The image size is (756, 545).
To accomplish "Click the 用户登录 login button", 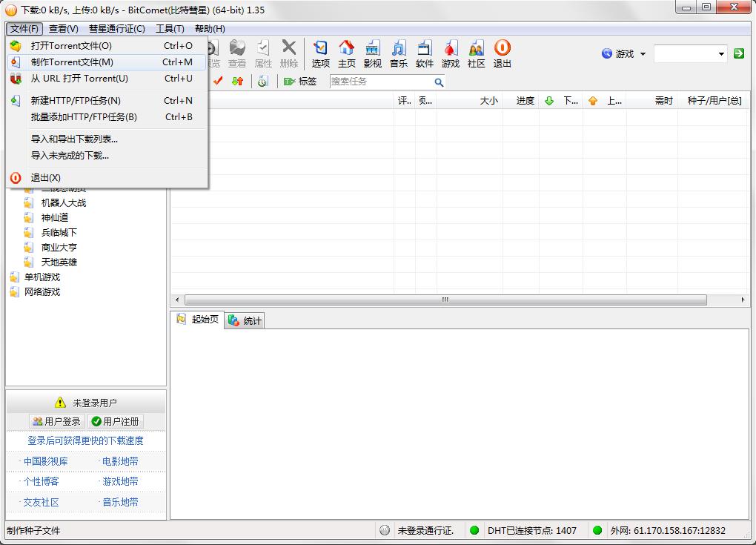I will click(x=56, y=421).
